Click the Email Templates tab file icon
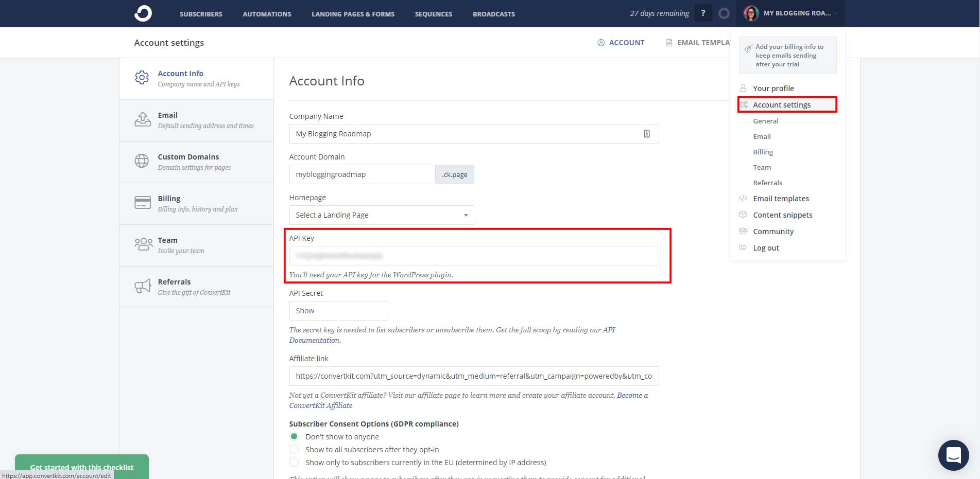Image resolution: width=980 pixels, height=479 pixels. pos(669,43)
